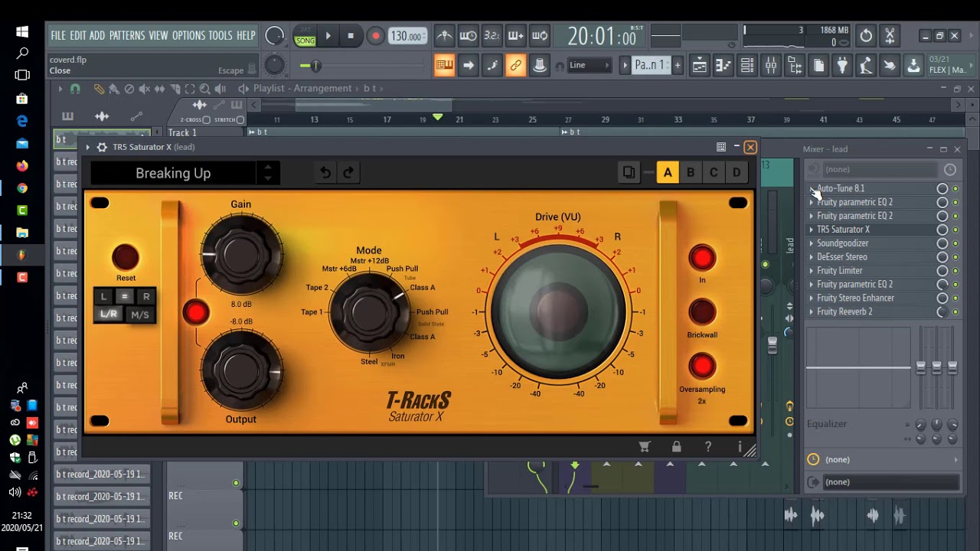Image resolution: width=980 pixels, height=551 pixels.
Task: Enable typing keyboard to piano icon
Action: click(x=444, y=66)
